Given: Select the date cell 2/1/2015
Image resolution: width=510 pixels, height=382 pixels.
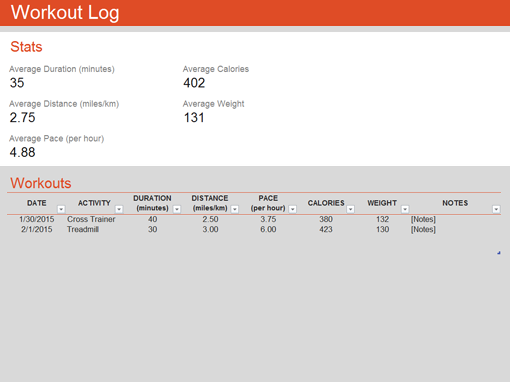Looking at the screenshot, I should click(37, 229).
